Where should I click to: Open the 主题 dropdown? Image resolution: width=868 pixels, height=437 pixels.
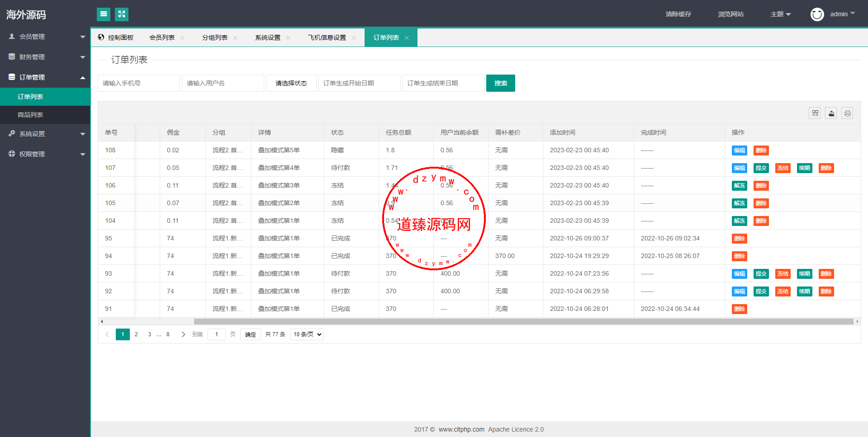(781, 14)
